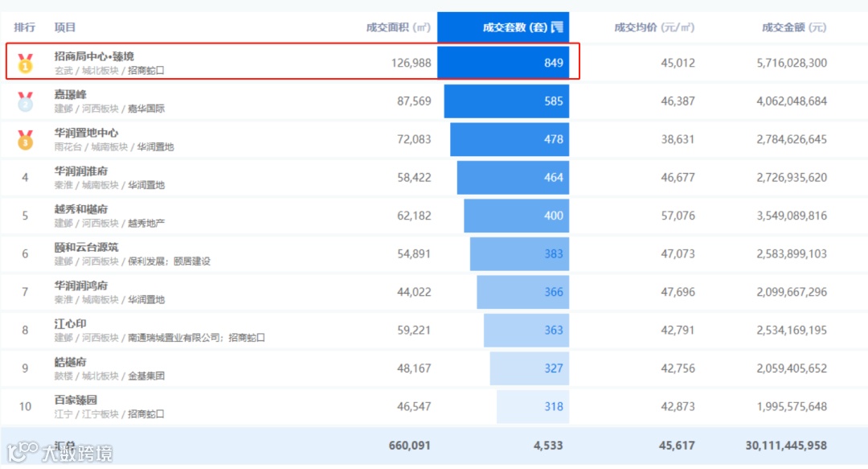Screen dimensions: 868x469
Task: Click the 366 units bar
Action: [x=523, y=292]
